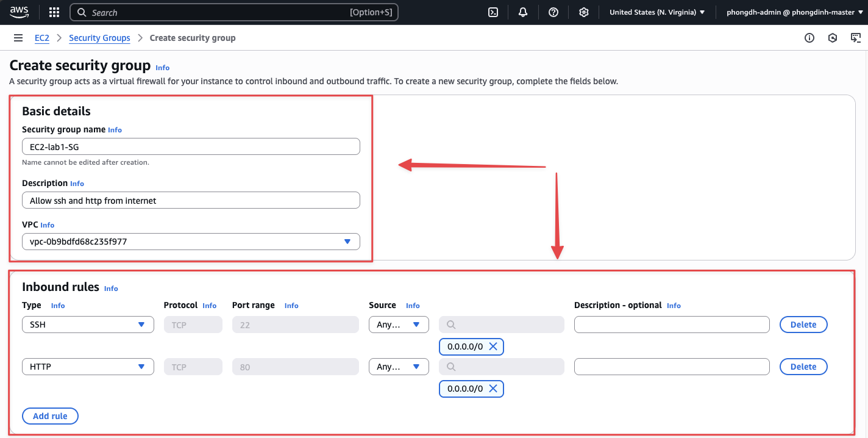
Task: Open the VPC dropdown
Action: click(191, 242)
